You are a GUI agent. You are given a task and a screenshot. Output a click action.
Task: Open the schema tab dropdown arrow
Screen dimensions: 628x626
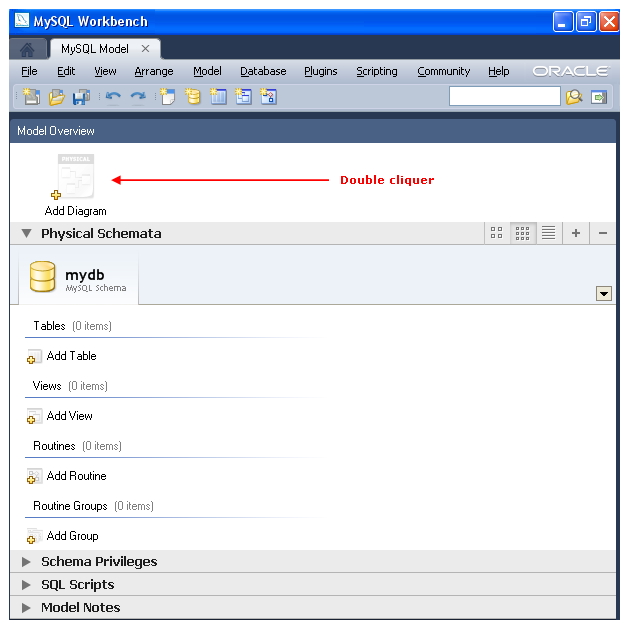(x=604, y=294)
